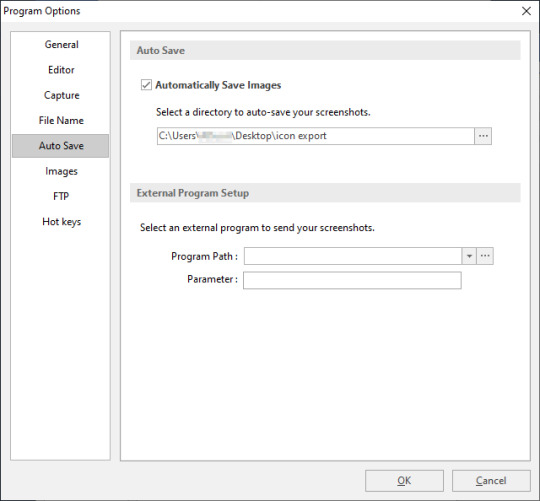Screen dimensions: 540x501
Task: Click inside the Program Path combo box
Action: (353, 256)
